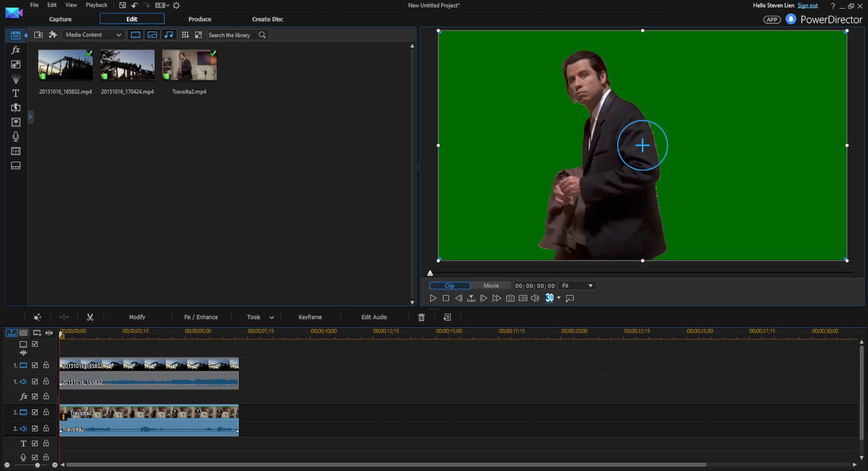
Task: Click the search magnifier icon
Action: pyautogui.click(x=263, y=35)
